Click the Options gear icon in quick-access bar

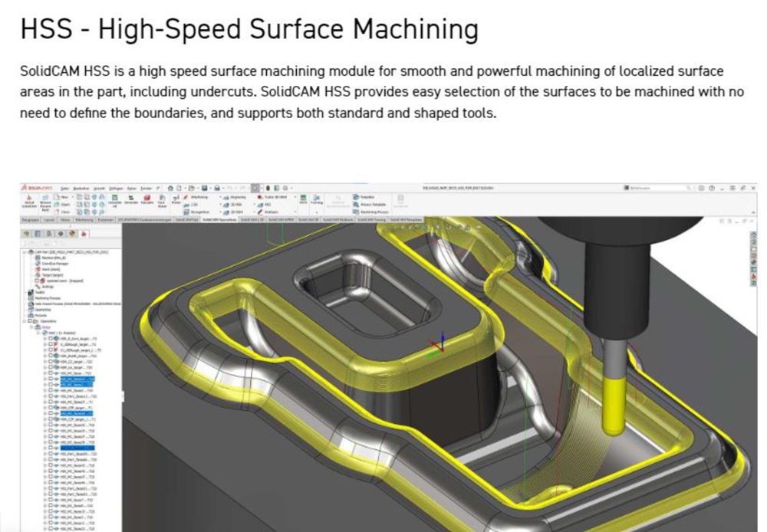(x=285, y=189)
